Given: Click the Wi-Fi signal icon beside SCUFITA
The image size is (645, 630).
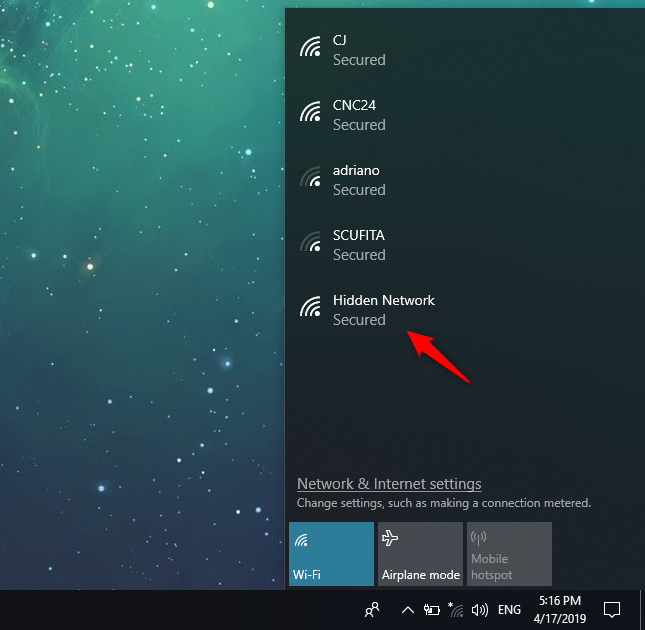Looking at the screenshot, I should 310,241.
